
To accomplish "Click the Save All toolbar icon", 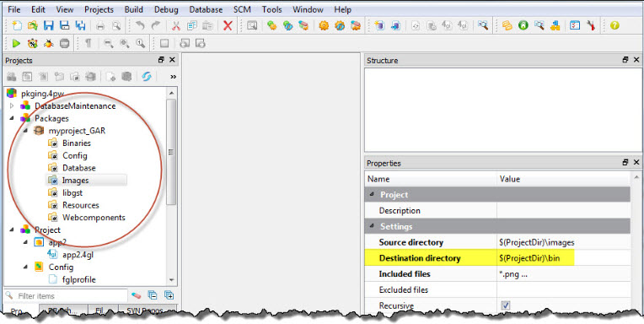I will 81,26.
